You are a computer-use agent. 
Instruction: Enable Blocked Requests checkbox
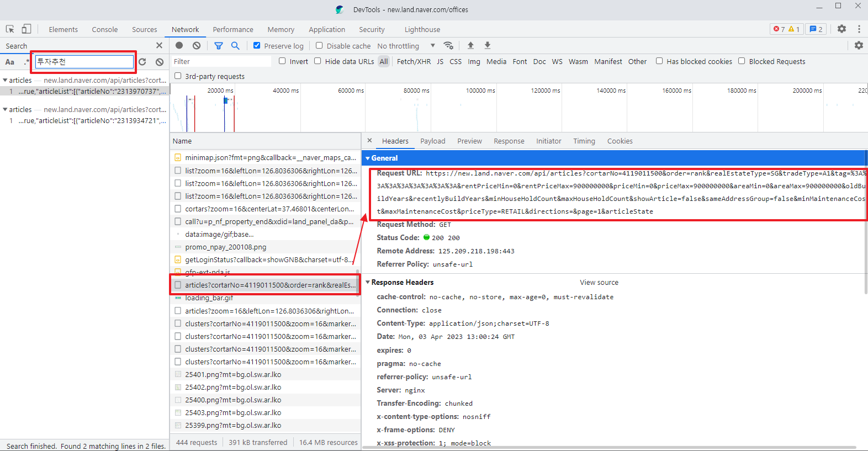click(742, 61)
